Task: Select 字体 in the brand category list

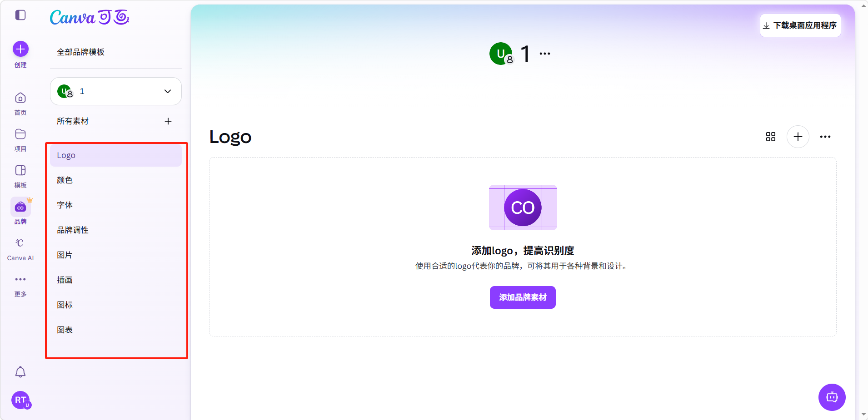Action: click(65, 205)
